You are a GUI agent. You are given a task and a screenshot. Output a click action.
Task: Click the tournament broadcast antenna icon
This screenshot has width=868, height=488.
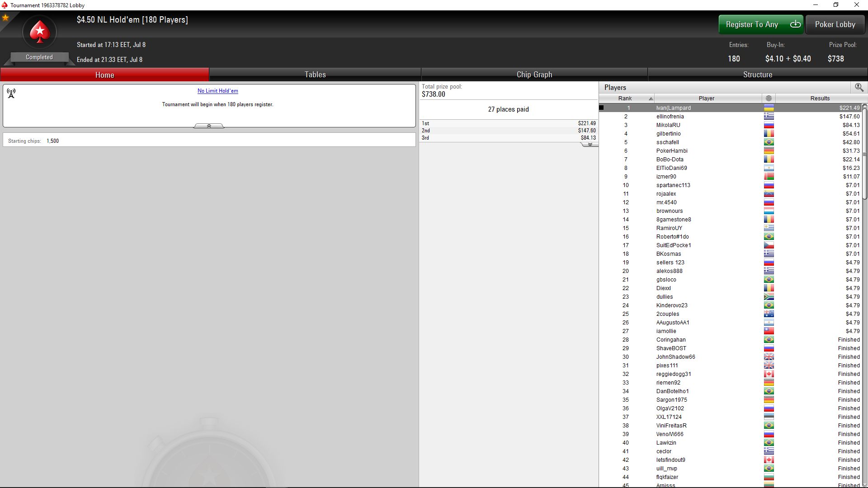pyautogui.click(x=11, y=93)
